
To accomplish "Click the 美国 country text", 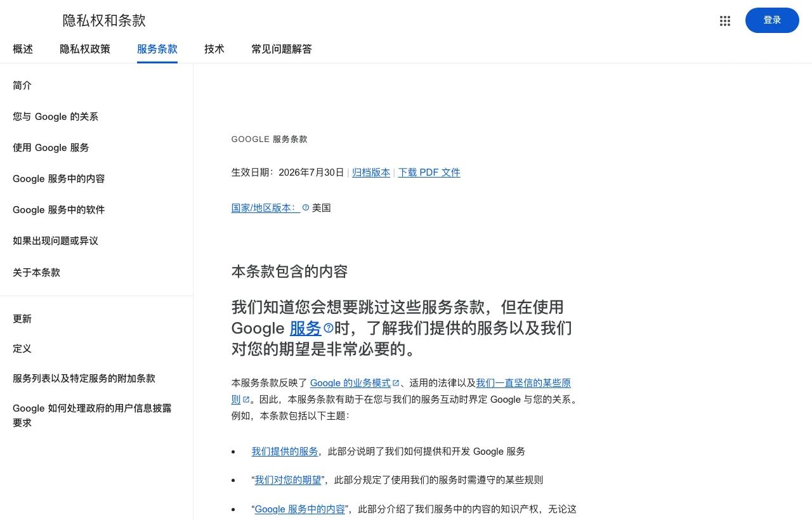I will pos(322,207).
